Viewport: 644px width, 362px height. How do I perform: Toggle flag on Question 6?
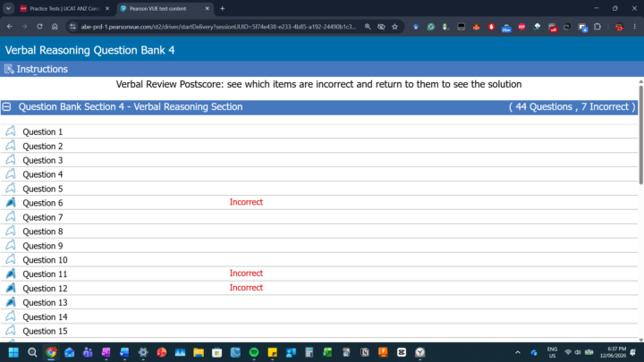[11, 202]
